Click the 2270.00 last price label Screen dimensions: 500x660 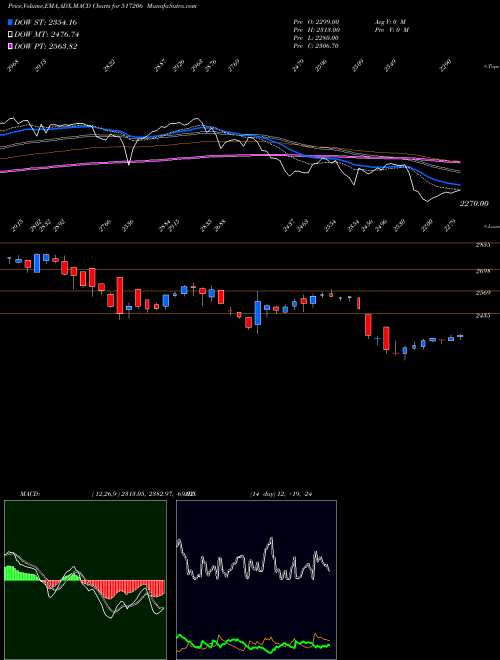click(474, 203)
